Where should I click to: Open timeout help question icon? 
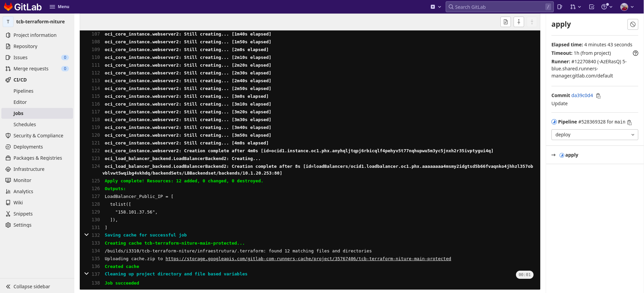[x=636, y=53]
